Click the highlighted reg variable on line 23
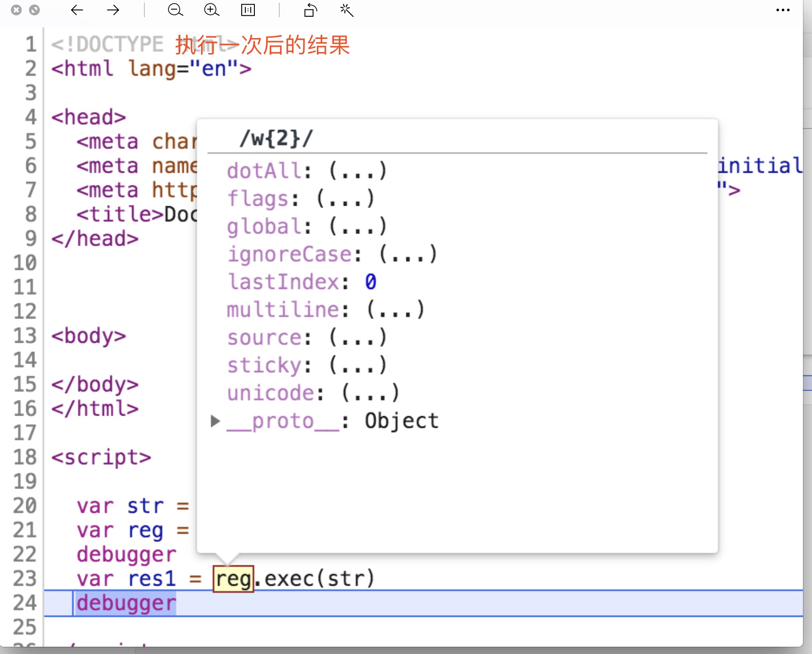The width and height of the screenshot is (812, 654). pos(233,579)
